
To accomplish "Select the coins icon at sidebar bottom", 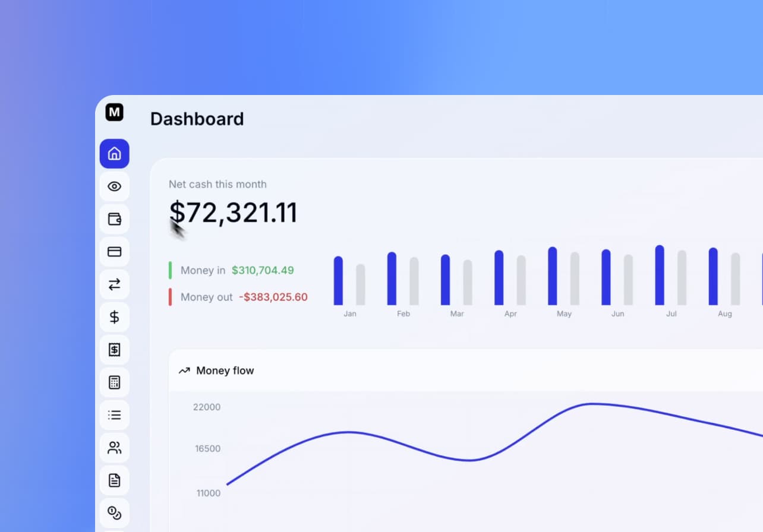I will pyautogui.click(x=114, y=513).
